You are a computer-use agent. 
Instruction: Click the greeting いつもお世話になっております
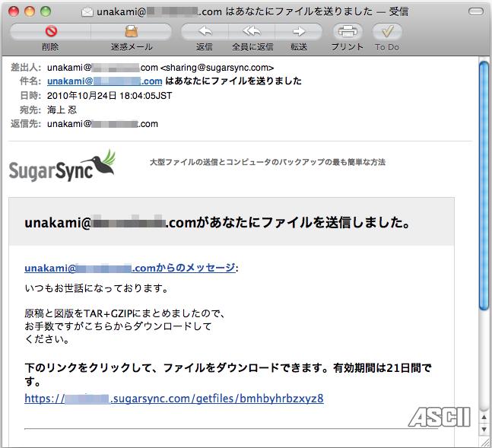click(97, 288)
